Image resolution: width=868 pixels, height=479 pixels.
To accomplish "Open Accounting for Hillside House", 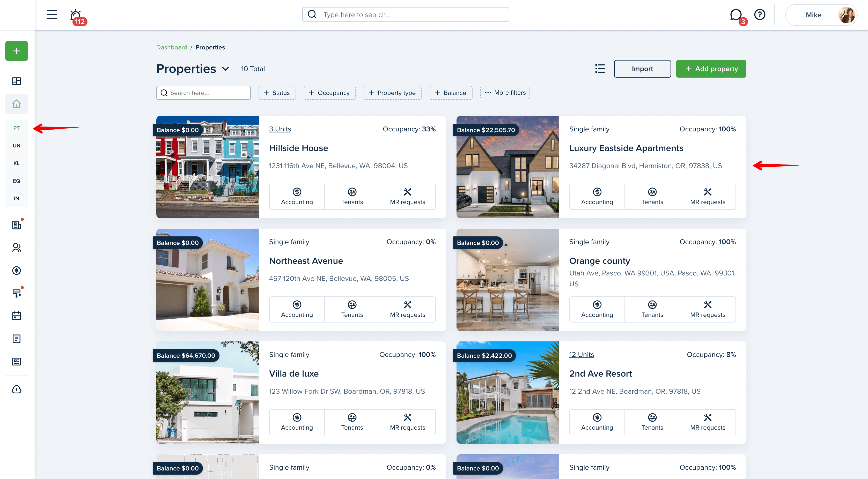I will coord(297,197).
